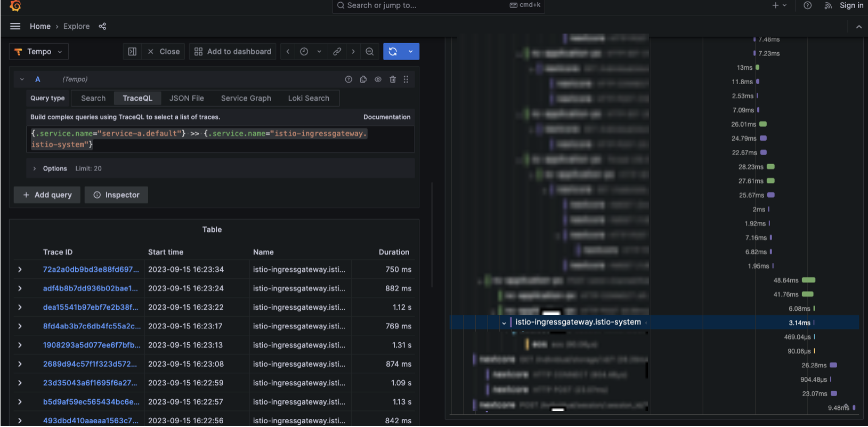Toggle query A visibility eye icon
The width and height of the screenshot is (868, 427).
click(378, 79)
